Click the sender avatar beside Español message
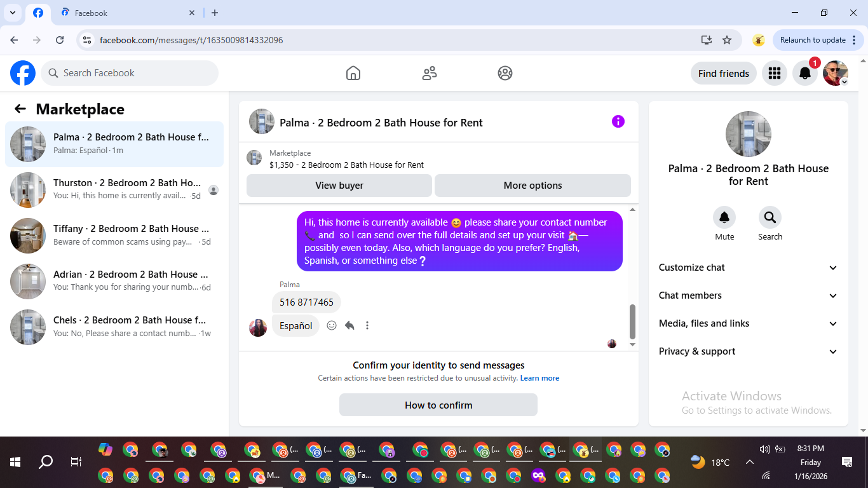 pos(258,327)
